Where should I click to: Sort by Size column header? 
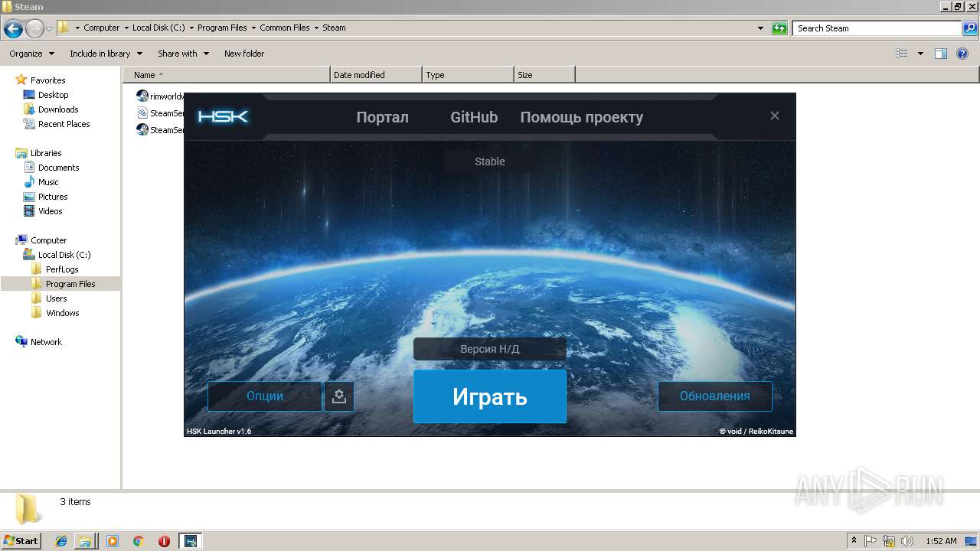544,75
